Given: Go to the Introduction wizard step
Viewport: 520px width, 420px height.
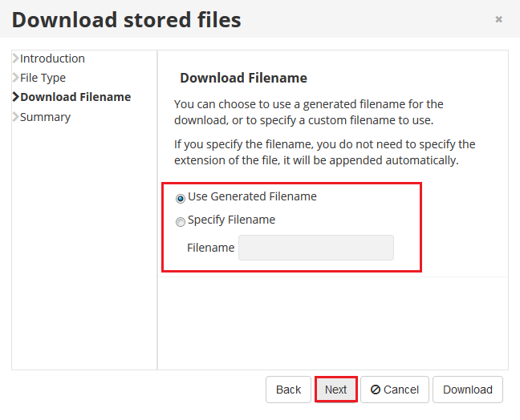Looking at the screenshot, I should click(52, 59).
